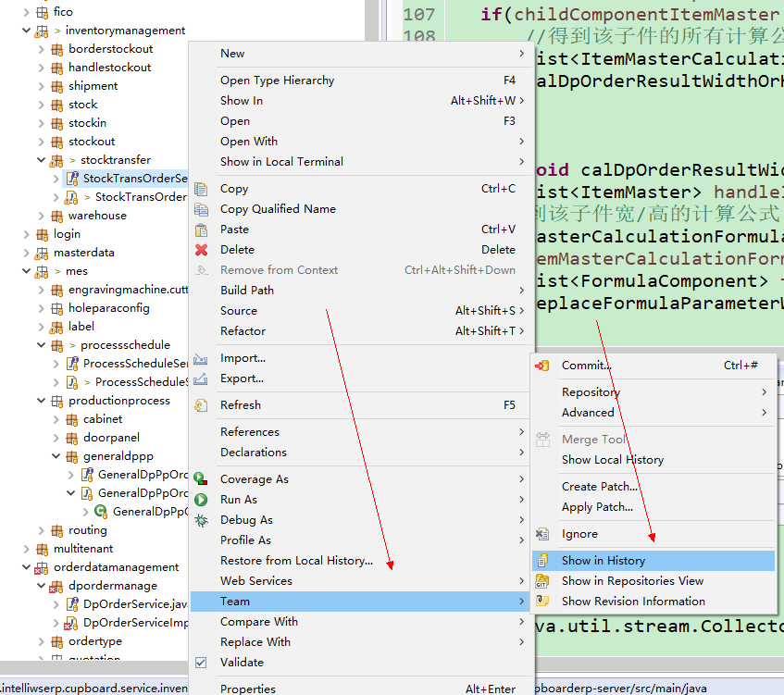Select the stockout package row
This screenshot has height=695, width=784.
coord(92,142)
